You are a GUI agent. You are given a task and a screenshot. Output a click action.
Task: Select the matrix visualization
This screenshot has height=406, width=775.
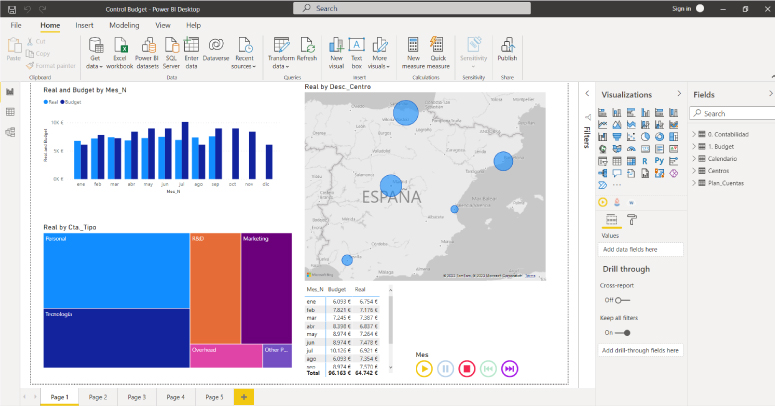click(x=631, y=161)
